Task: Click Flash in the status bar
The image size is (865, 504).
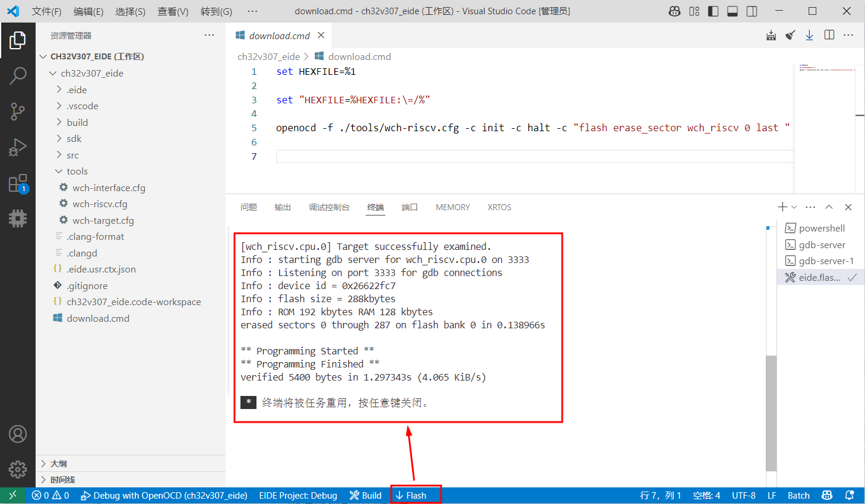Action: pos(411,495)
